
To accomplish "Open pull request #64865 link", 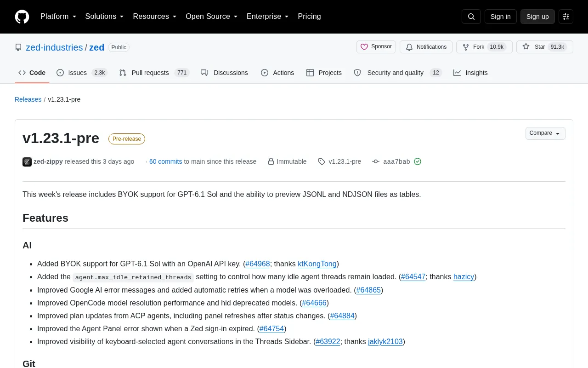I will [368, 290].
